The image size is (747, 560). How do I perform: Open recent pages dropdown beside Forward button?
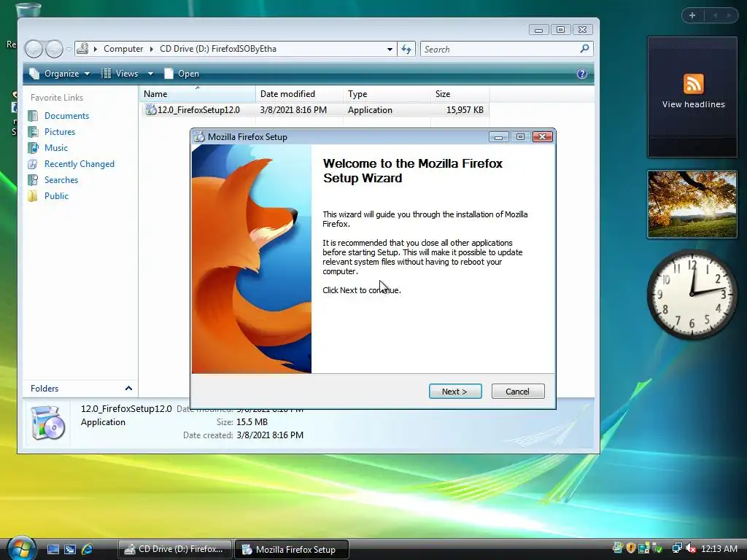[69, 49]
